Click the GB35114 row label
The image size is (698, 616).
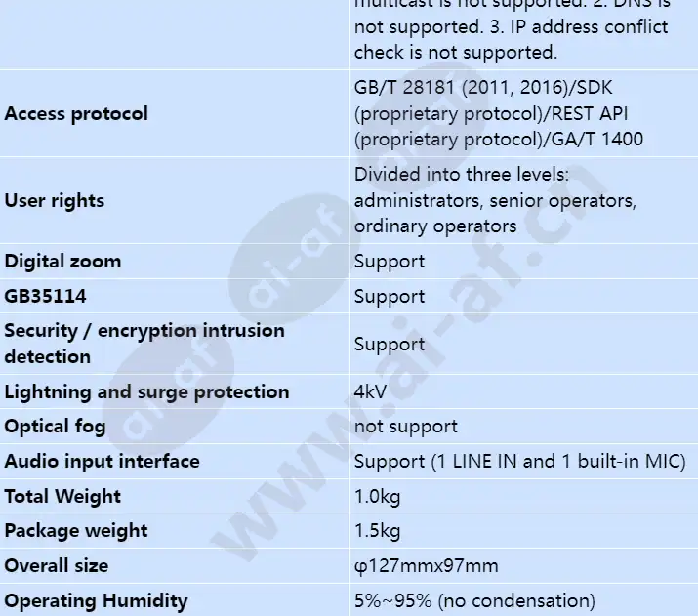pos(46,296)
